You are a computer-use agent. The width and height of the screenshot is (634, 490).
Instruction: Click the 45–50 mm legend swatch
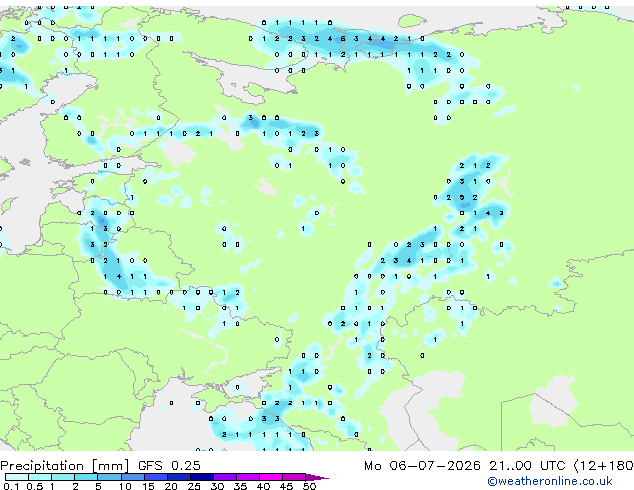[x=294, y=477]
